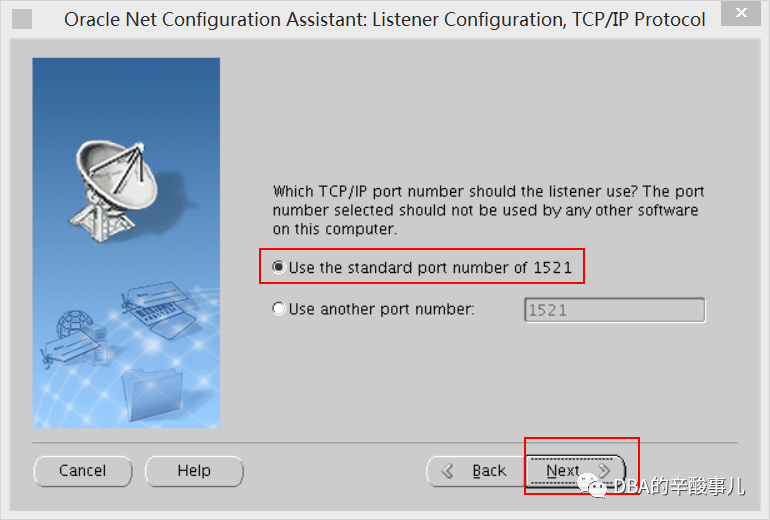Select the Use another port number option

[x=374, y=309]
